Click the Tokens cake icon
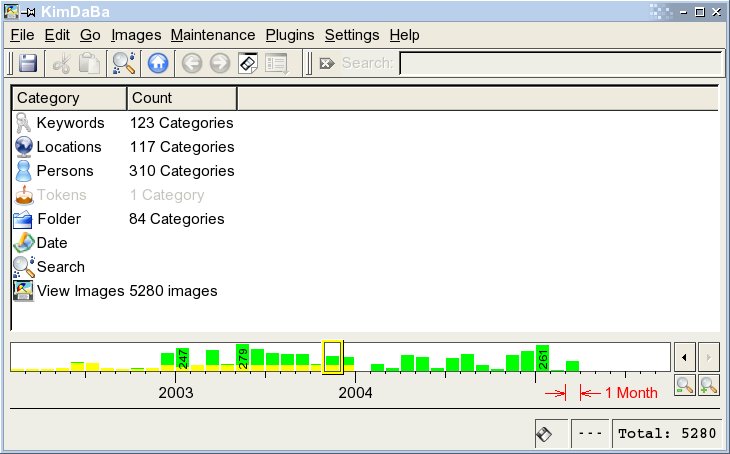This screenshot has width=730, height=454. click(x=24, y=195)
